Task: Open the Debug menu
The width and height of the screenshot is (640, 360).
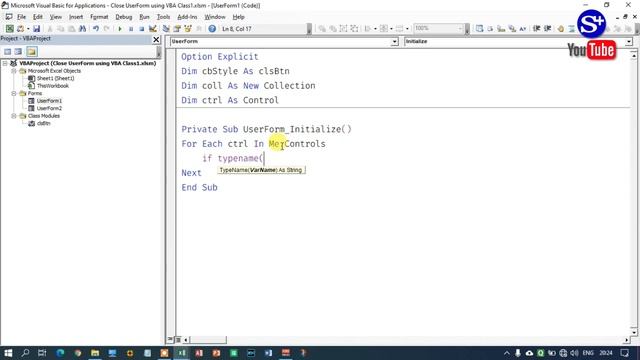Action: 124,17
